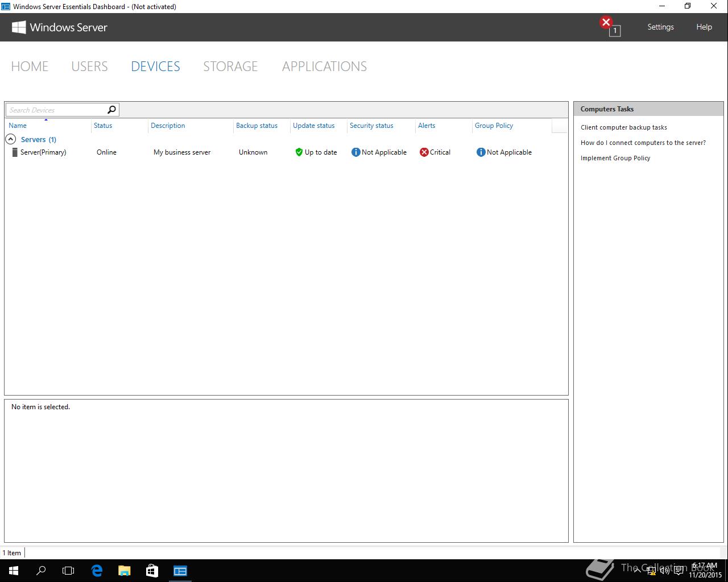Collapse the Servers (1) group
This screenshot has width=728, height=582.
pos(10,139)
